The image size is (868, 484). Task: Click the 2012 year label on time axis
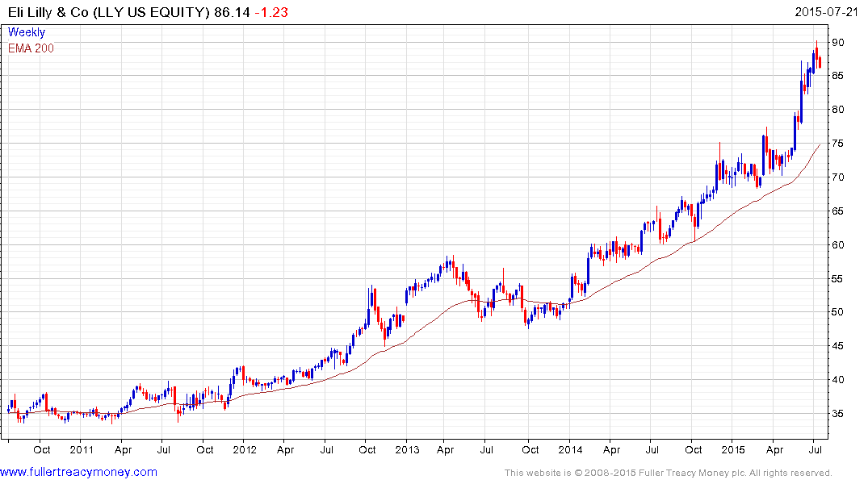pyautogui.click(x=245, y=449)
